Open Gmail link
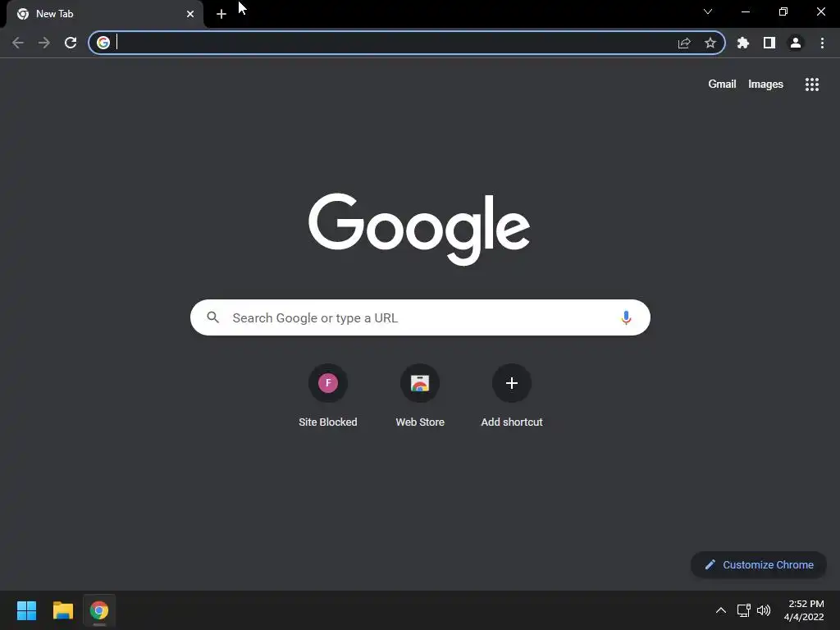Viewport: 840px width, 630px height. [x=722, y=84]
